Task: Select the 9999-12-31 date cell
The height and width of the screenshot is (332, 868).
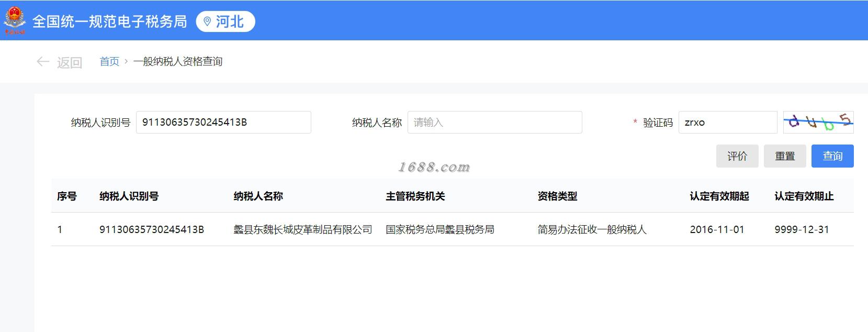Action: pyautogui.click(x=802, y=229)
